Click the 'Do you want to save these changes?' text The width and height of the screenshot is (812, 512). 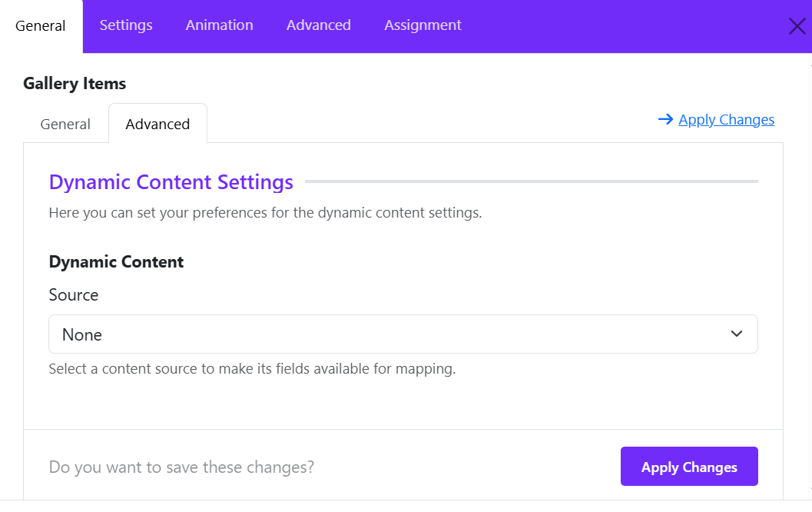pyautogui.click(x=181, y=467)
